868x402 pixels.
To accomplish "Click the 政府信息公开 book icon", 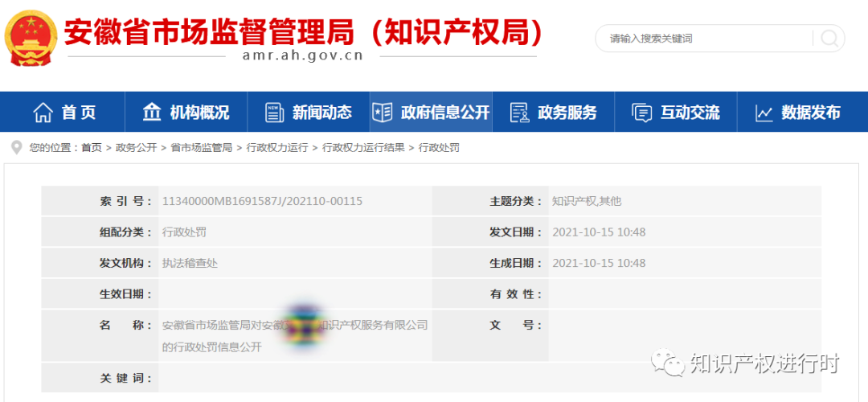I will [382, 113].
